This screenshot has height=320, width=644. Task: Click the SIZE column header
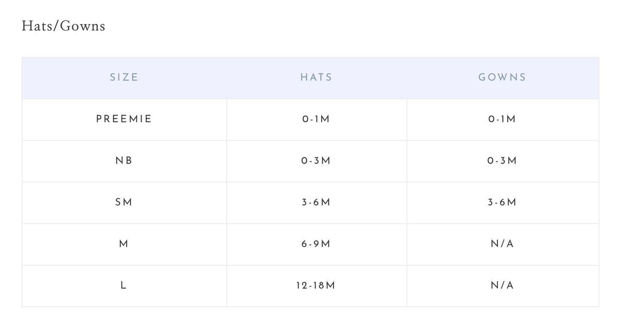point(124,78)
